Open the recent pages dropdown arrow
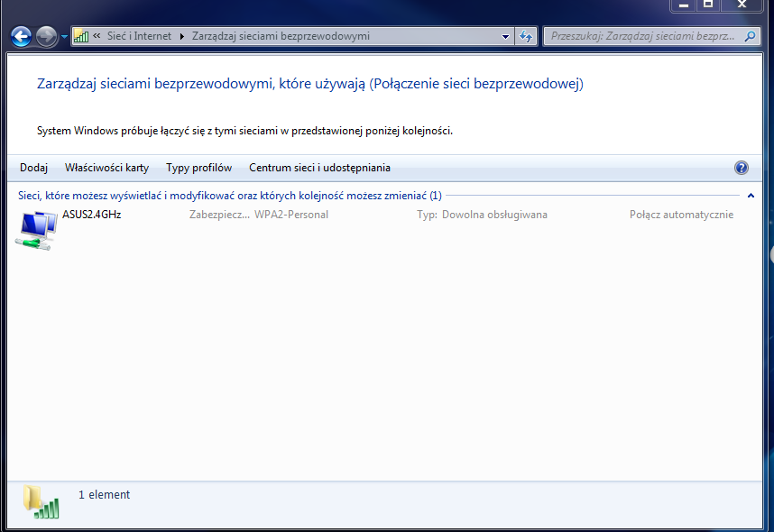 pos(64,37)
